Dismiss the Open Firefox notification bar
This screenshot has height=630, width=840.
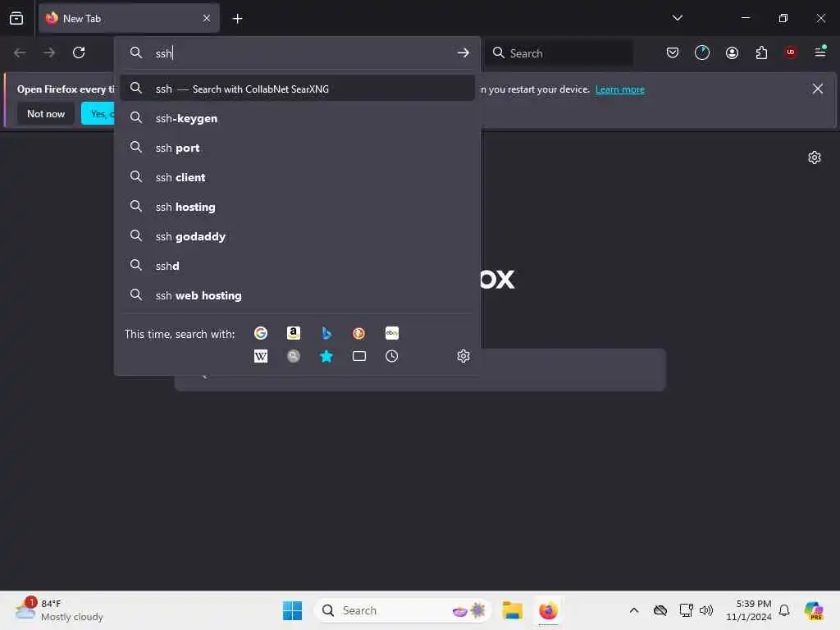click(x=818, y=89)
